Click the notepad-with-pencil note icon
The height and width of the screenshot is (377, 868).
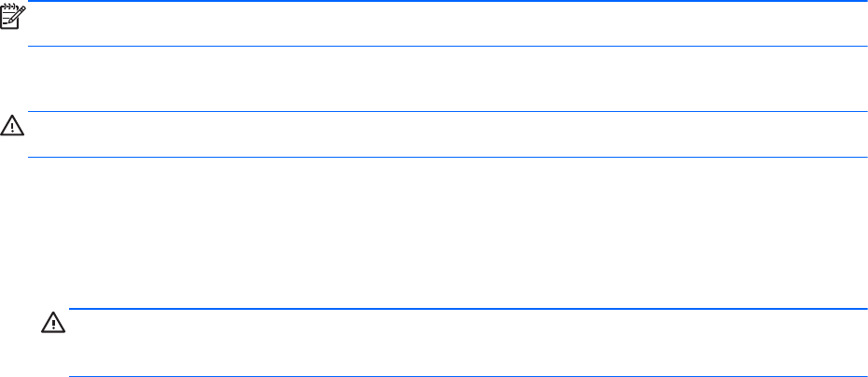coord(13,17)
